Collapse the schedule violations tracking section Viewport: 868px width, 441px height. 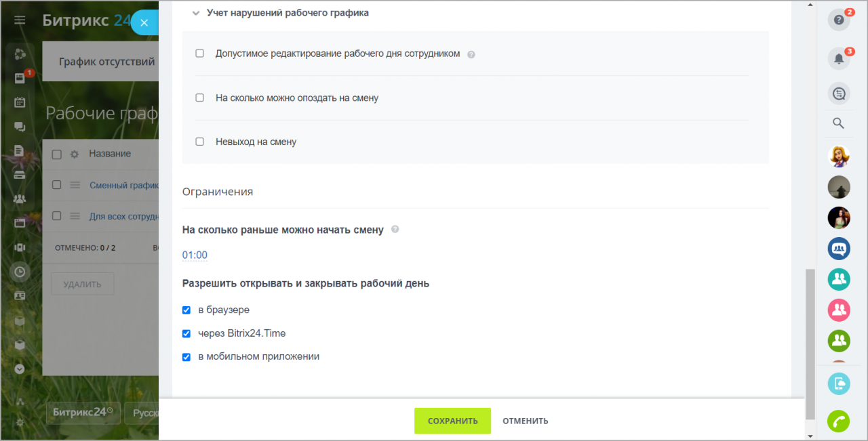(x=196, y=13)
